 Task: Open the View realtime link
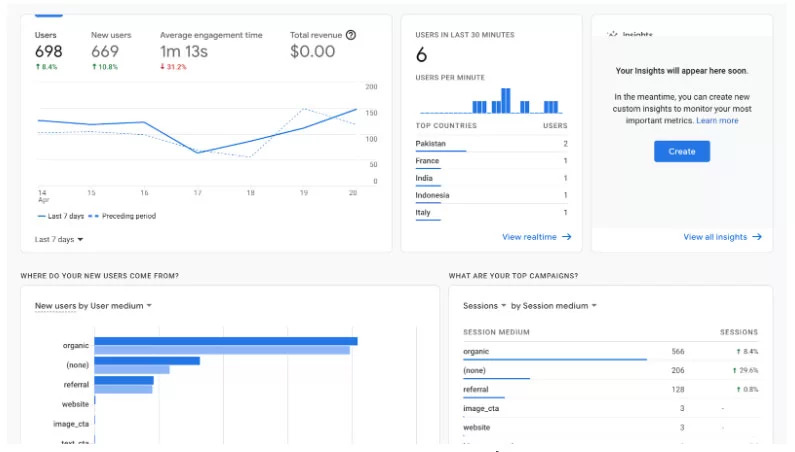click(529, 237)
